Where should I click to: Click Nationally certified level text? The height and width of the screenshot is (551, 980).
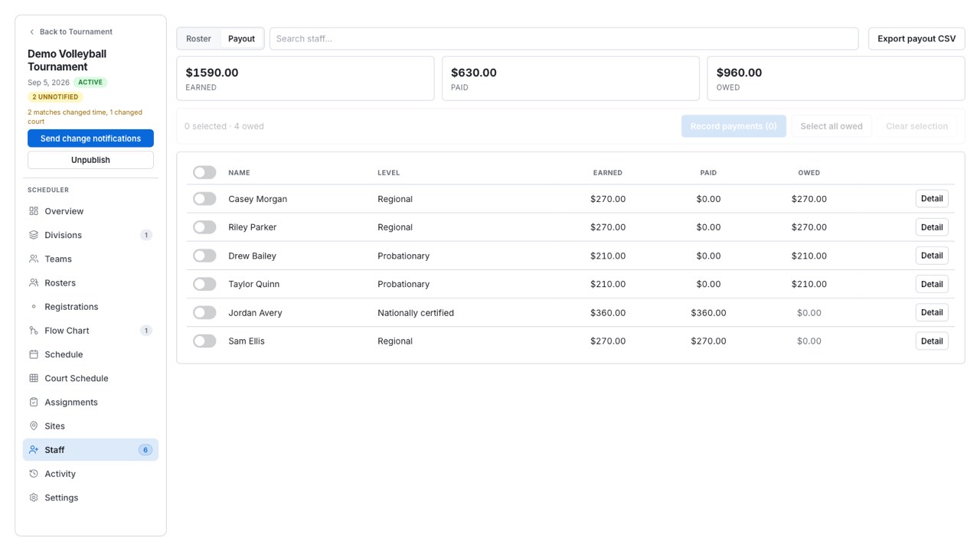pyautogui.click(x=416, y=313)
